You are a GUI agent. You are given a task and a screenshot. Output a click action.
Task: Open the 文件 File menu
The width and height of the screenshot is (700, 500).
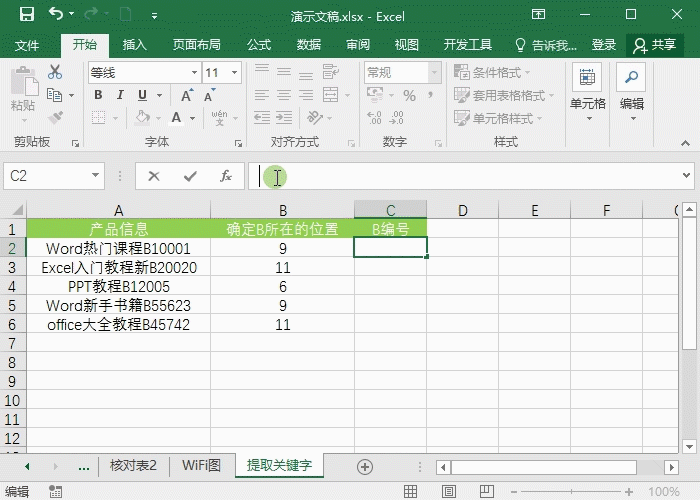[x=27, y=45]
